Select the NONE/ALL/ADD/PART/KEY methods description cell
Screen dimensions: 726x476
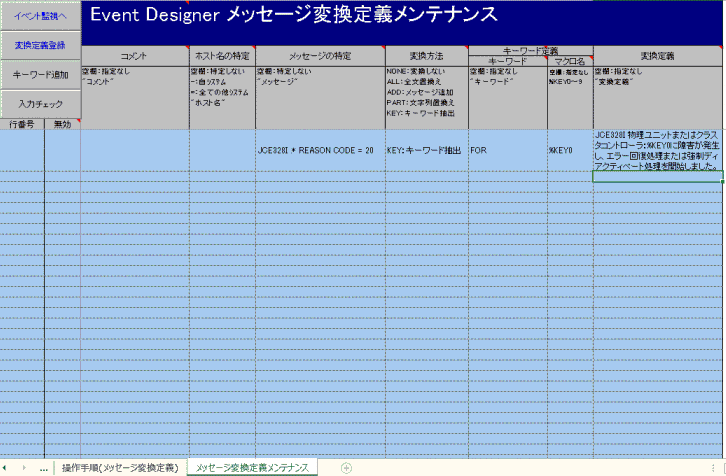tap(427, 98)
